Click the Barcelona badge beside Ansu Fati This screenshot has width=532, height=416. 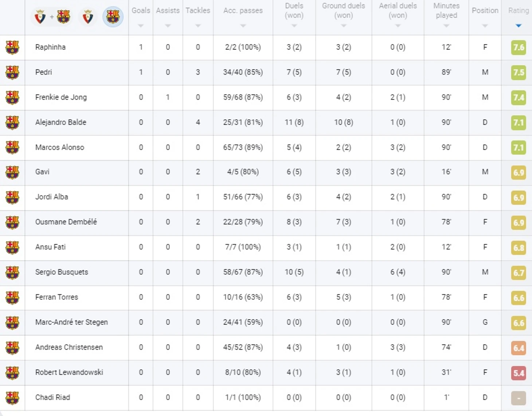(12, 247)
